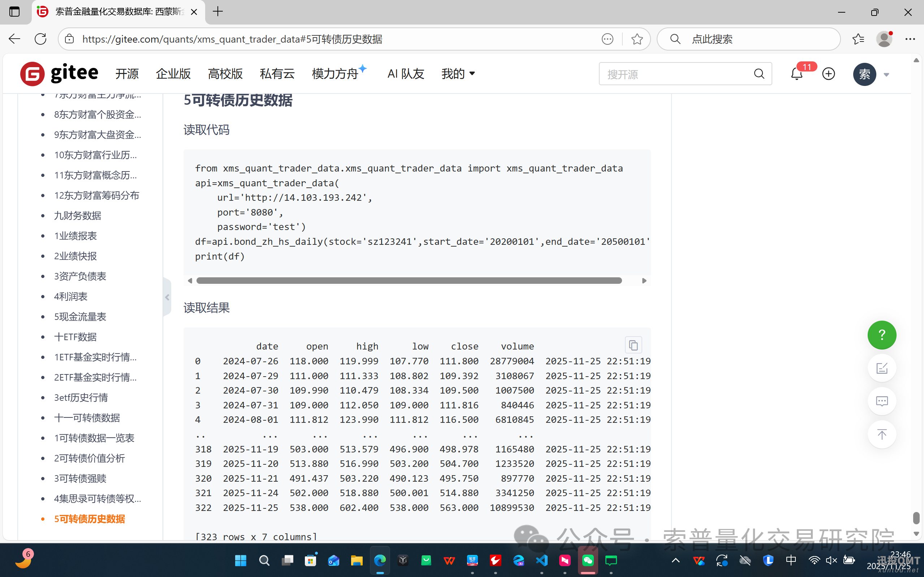Click the plus icon to create new repository
This screenshot has width=924, height=577.
pos(828,74)
